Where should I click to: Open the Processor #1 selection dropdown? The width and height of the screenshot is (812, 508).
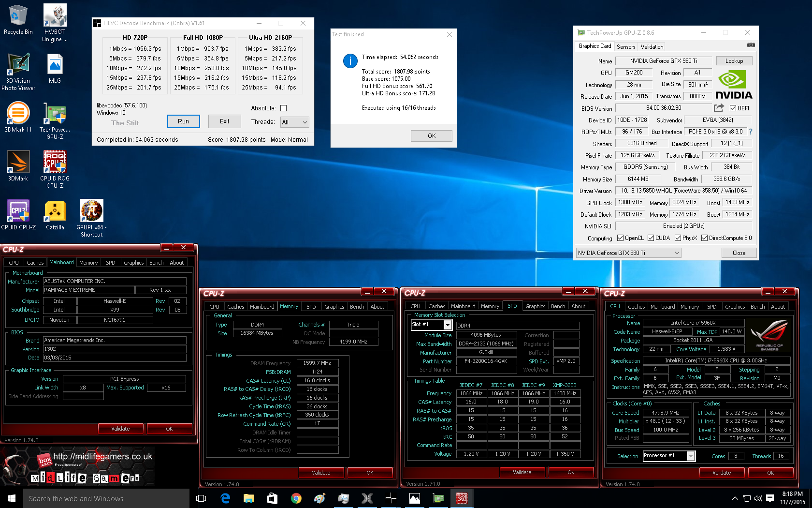click(x=668, y=456)
